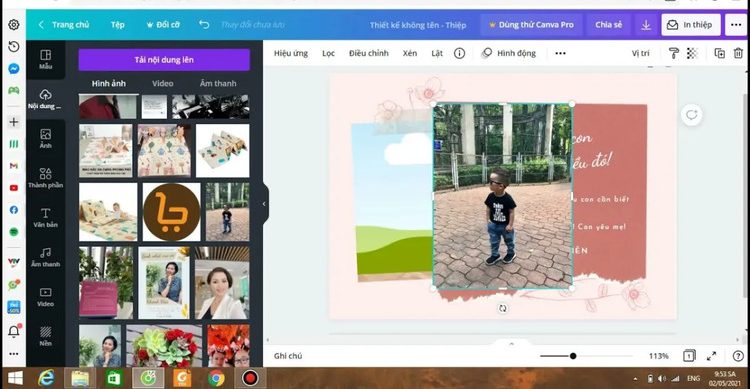Click the image info icon

tap(459, 53)
